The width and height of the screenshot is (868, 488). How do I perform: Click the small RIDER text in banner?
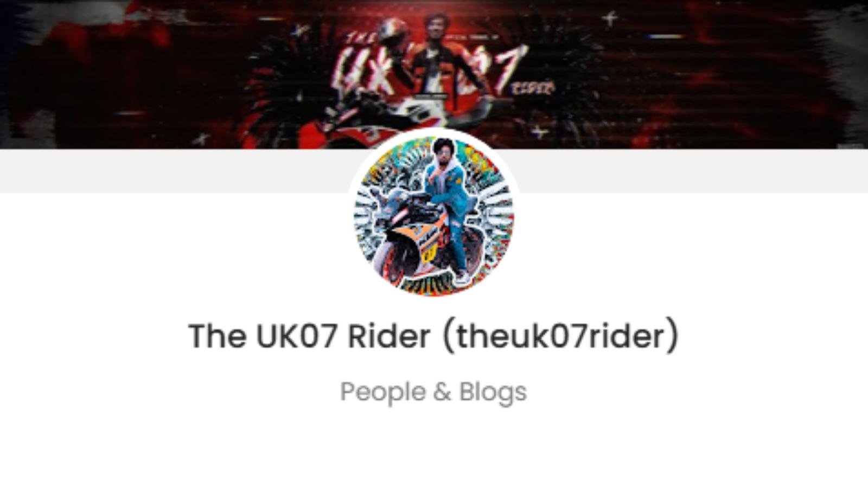(x=534, y=88)
